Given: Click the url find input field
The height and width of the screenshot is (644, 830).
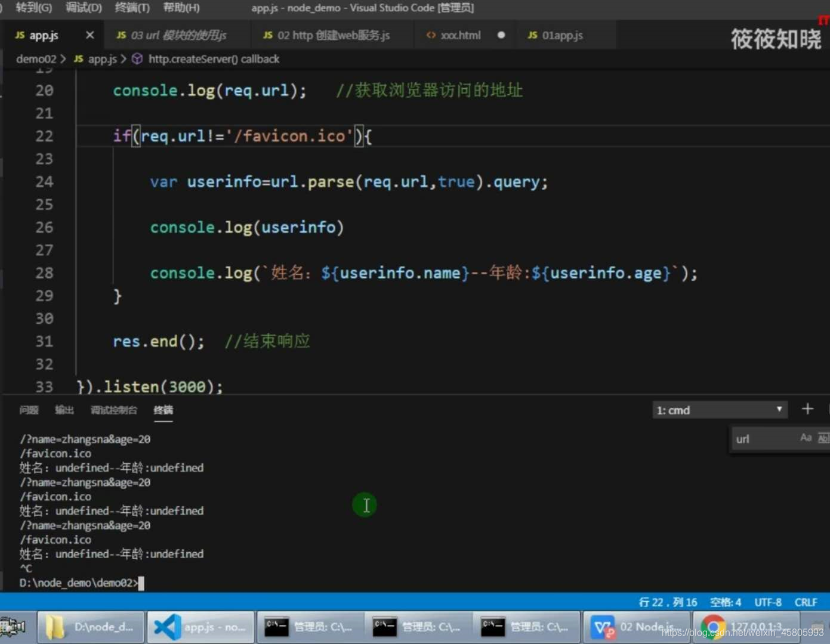Looking at the screenshot, I should [x=764, y=439].
